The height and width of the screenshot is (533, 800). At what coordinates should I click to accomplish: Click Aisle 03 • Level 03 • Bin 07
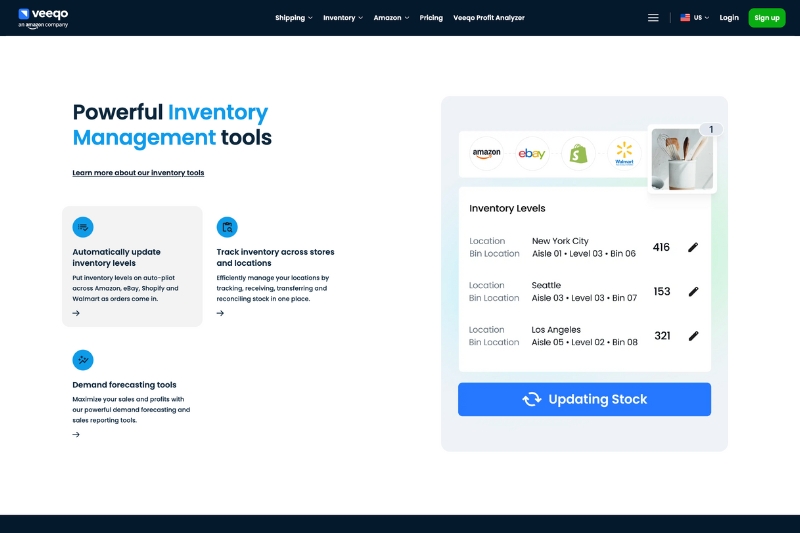(x=584, y=298)
